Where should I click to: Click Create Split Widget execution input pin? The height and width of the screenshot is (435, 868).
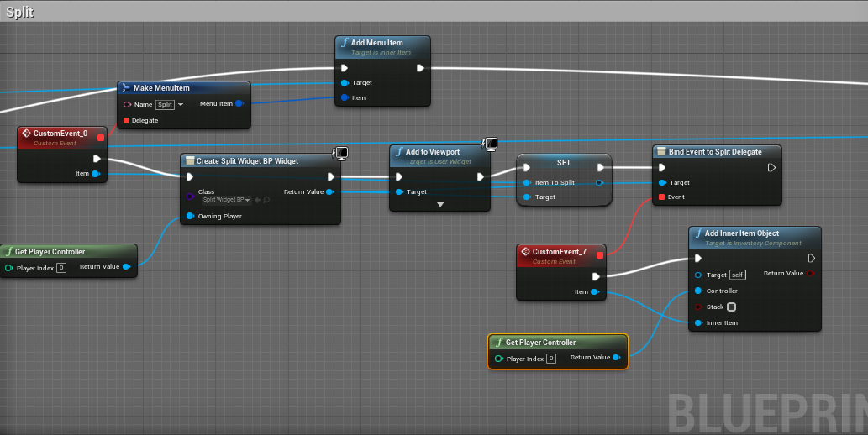click(x=190, y=177)
